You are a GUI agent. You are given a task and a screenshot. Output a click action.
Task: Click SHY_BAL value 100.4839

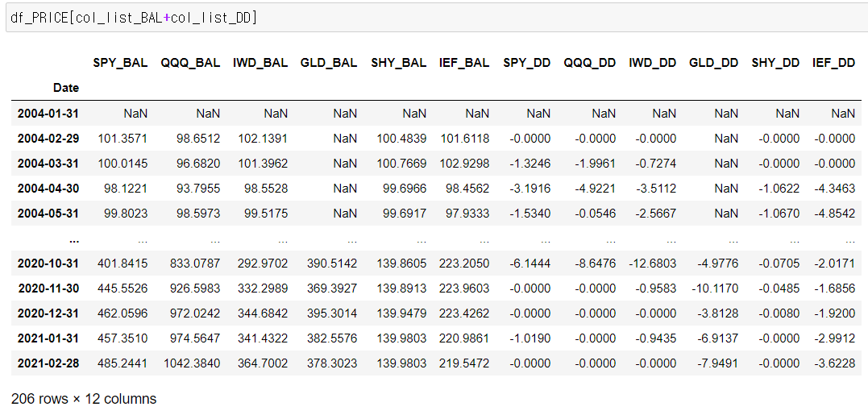click(x=401, y=139)
